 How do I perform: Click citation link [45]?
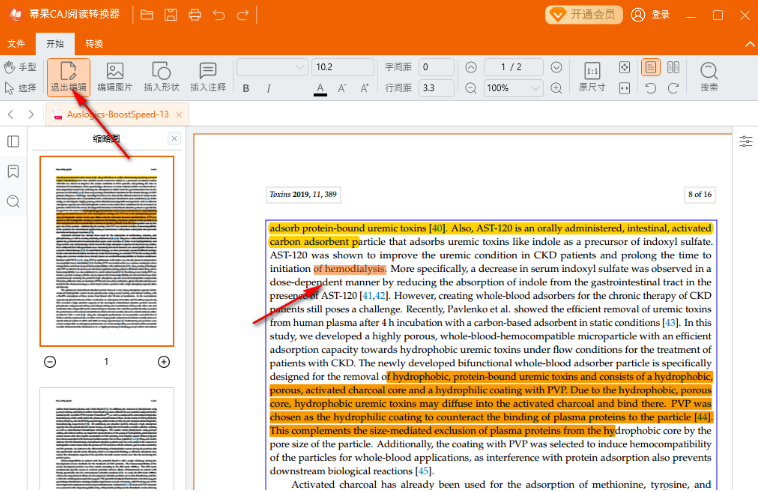423,471
